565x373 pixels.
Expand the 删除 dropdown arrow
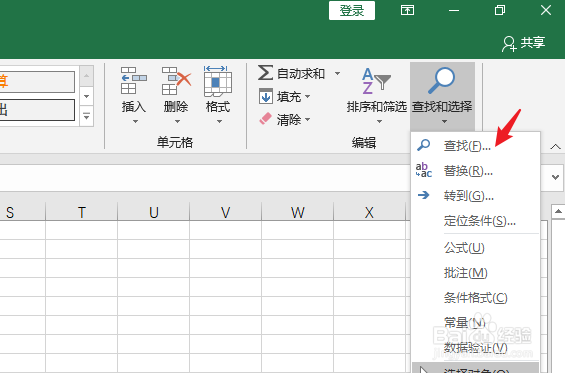pos(177,121)
